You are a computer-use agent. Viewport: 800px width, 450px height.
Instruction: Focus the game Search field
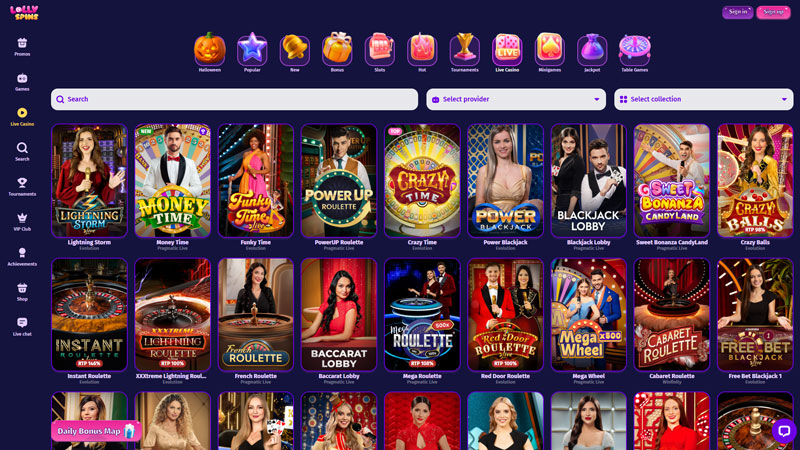click(234, 99)
